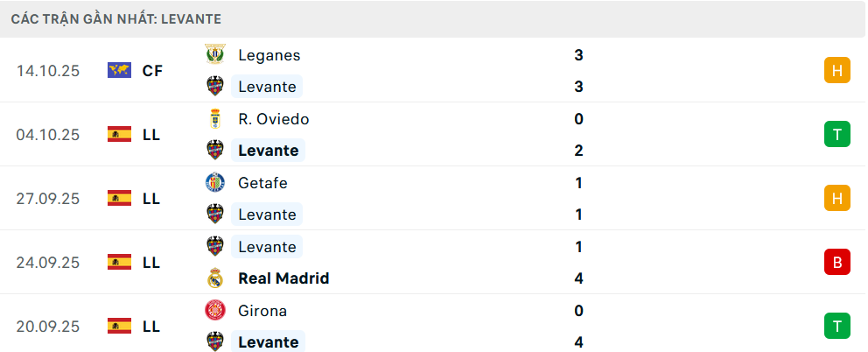The width and height of the screenshot is (868, 352).
Task: Click the Spain flag for 04.10.25 match
Action: (x=119, y=134)
